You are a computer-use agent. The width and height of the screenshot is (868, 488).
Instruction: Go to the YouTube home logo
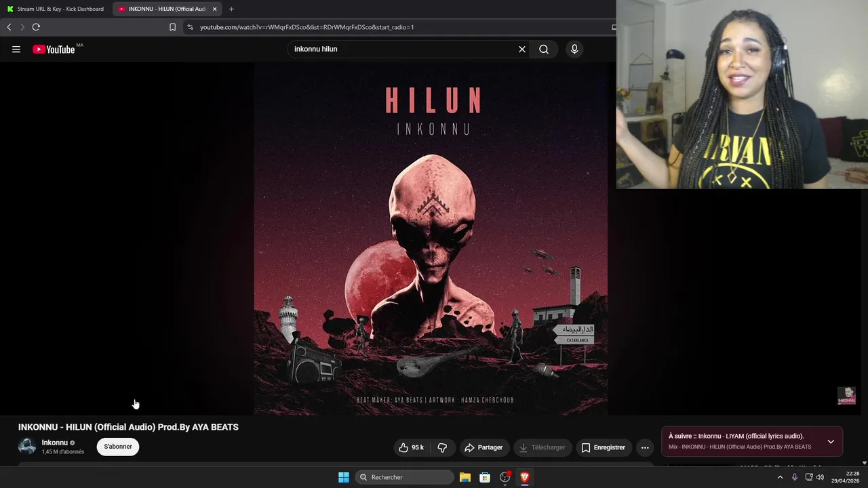54,49
